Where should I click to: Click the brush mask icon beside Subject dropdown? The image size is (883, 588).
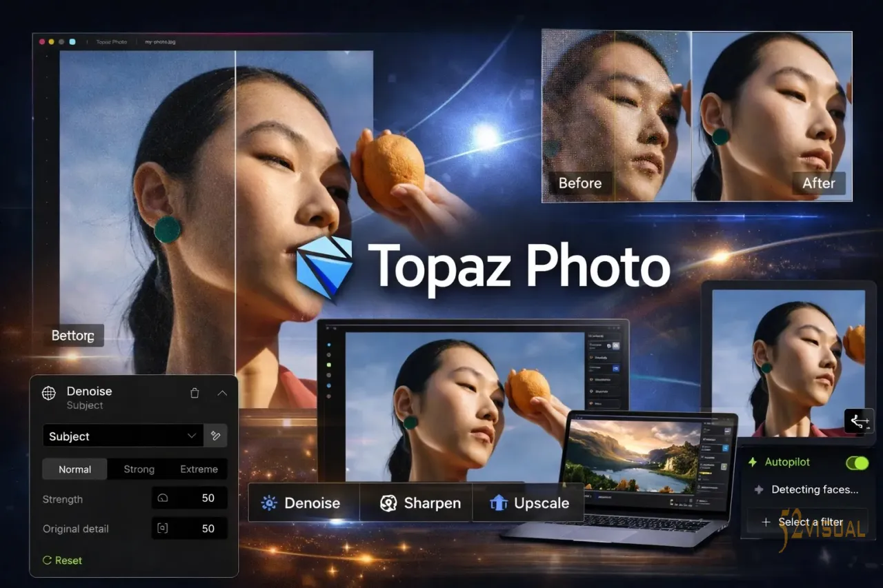(x=215, y=436)
